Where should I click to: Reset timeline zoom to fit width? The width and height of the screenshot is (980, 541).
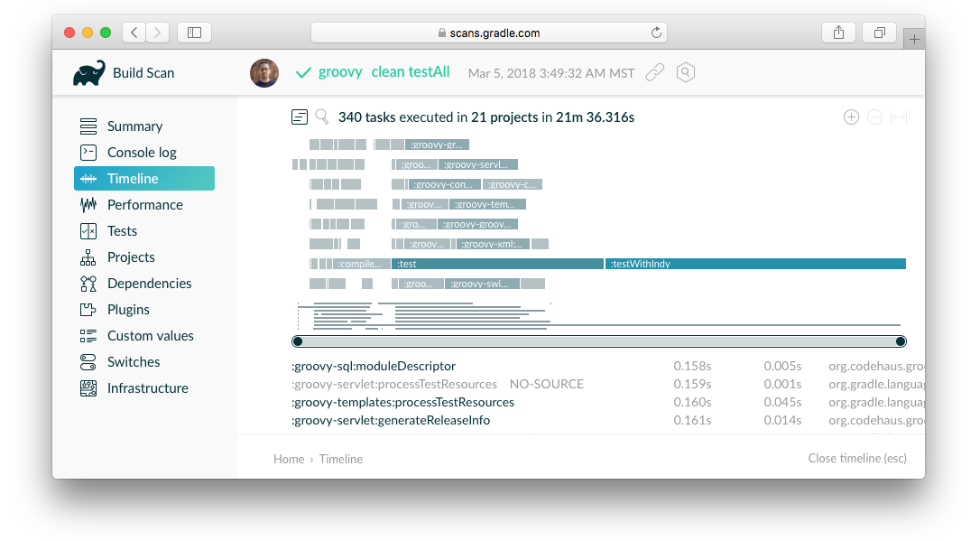tap(898, 117)
